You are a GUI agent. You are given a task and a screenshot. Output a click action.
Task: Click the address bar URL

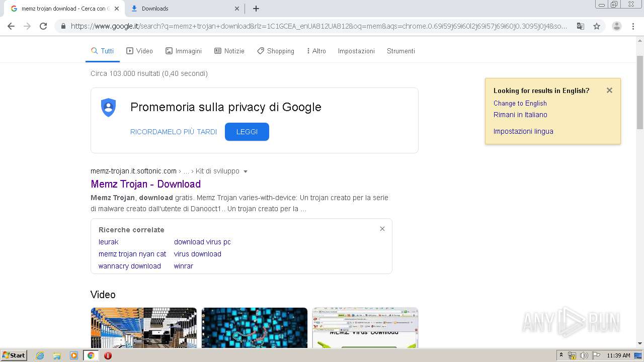click(319, 26)
